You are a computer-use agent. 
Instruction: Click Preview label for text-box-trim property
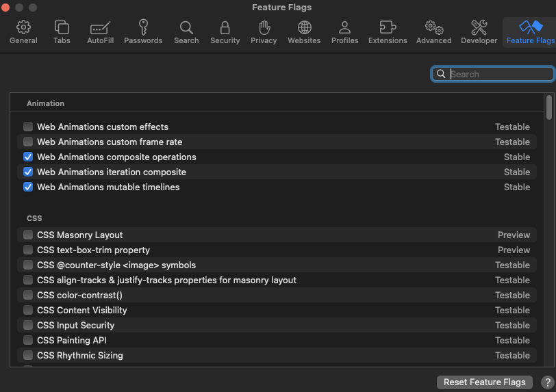(x=514, y=250)
